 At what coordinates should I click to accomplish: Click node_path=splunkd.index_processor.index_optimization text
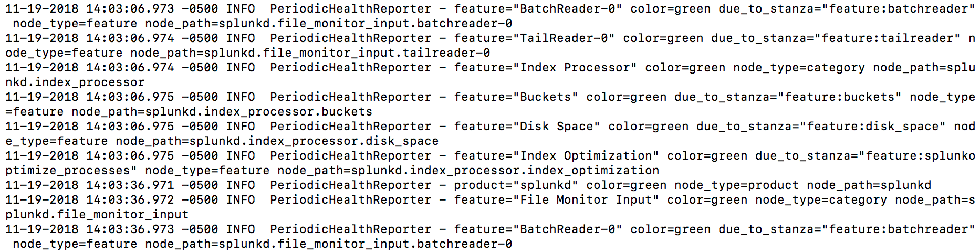[x=468, y=171]
